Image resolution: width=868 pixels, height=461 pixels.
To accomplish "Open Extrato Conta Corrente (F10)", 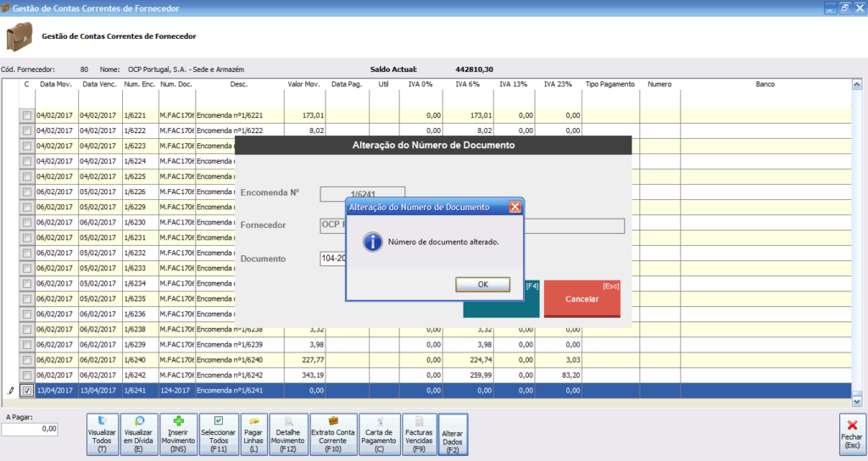I will click(x=332, y=432).
